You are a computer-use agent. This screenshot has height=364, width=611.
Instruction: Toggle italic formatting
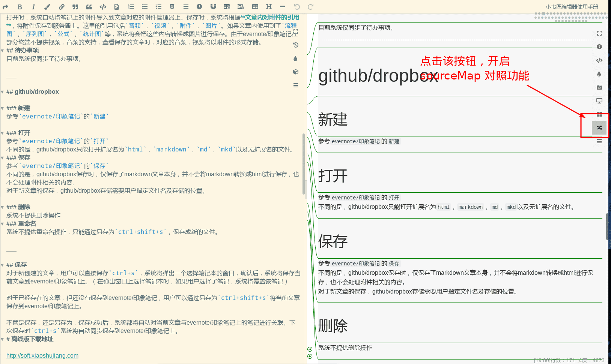point(33,7)
